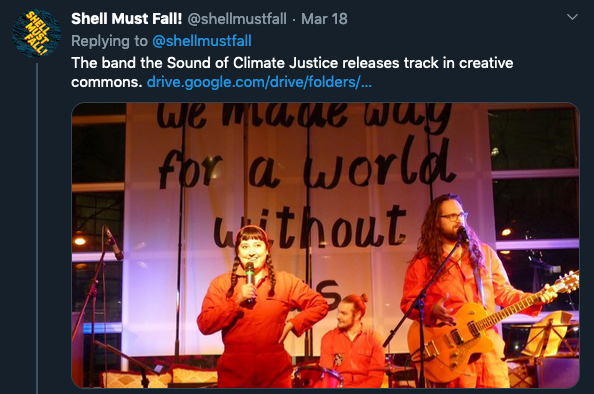Click the tweet text about Climate Justice
594x394 pixels.
[292, 72]
